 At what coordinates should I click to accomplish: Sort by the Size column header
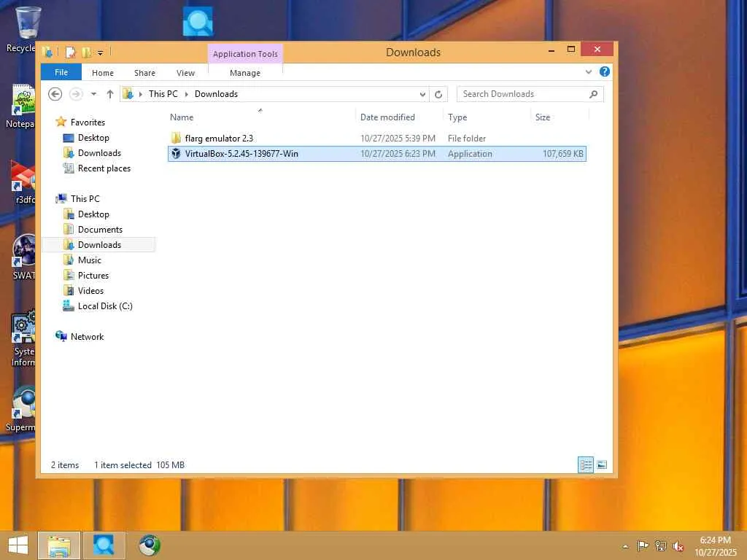tap(543, 117)
